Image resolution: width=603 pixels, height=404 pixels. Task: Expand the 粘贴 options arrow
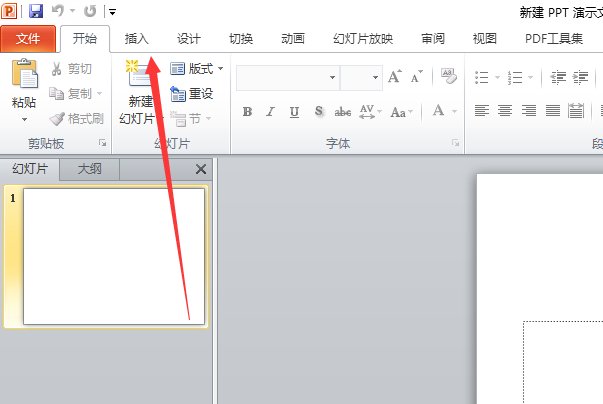tap(24, 120)
